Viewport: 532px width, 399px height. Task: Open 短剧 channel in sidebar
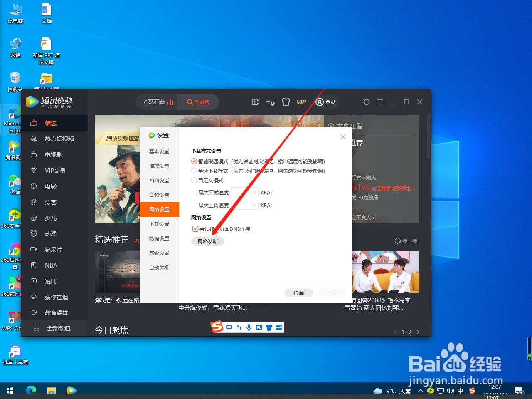pyautogui.click(x=54, y=281)
